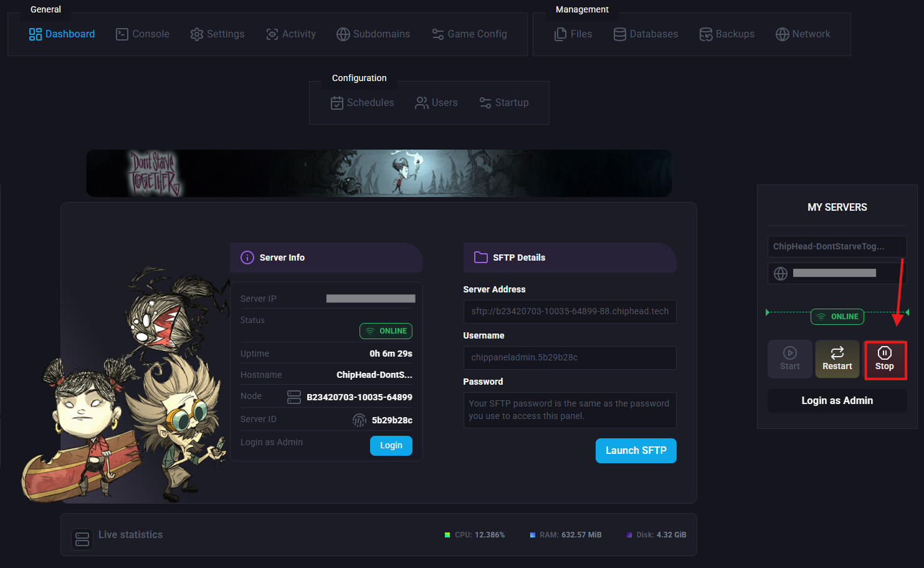The height and width of the screenshot is (568, 924).
Task: Select the ChipHead-DontStarveTog... server entry
Action: point(837,247)
